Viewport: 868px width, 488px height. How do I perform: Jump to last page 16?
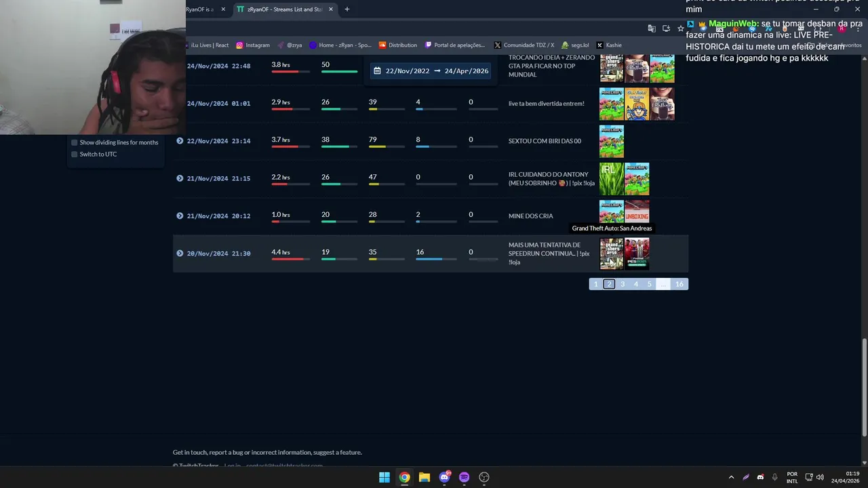coord(679,284)
